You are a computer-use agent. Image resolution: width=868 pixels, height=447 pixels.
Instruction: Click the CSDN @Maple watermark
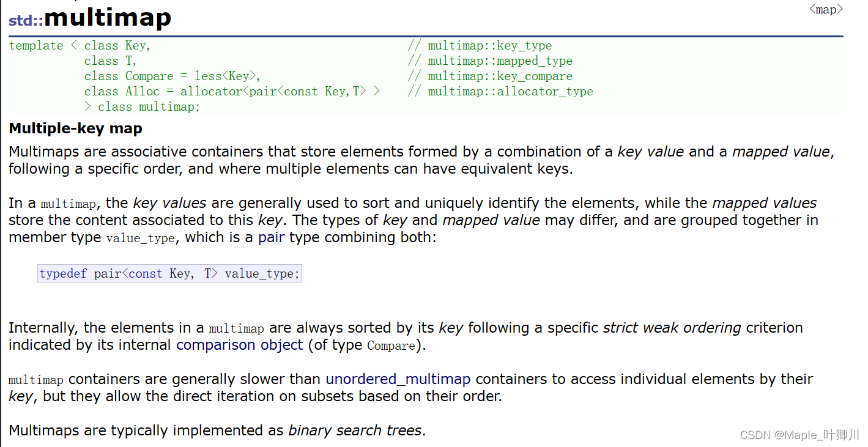click(799, 435)
